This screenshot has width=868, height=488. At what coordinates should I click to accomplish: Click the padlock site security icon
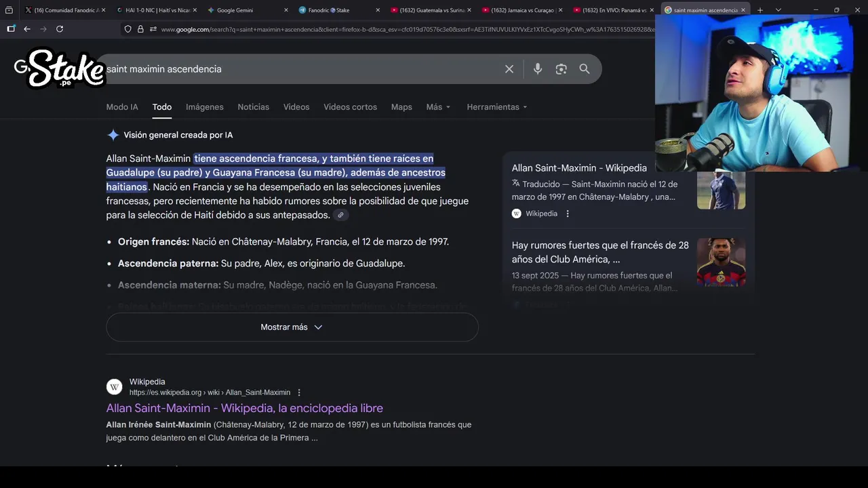coord(140,29)
